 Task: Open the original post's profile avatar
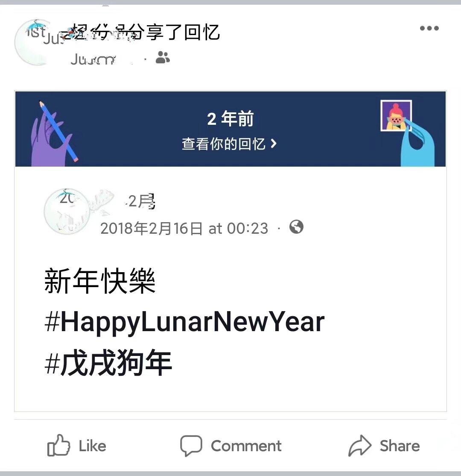click(67, 211)
